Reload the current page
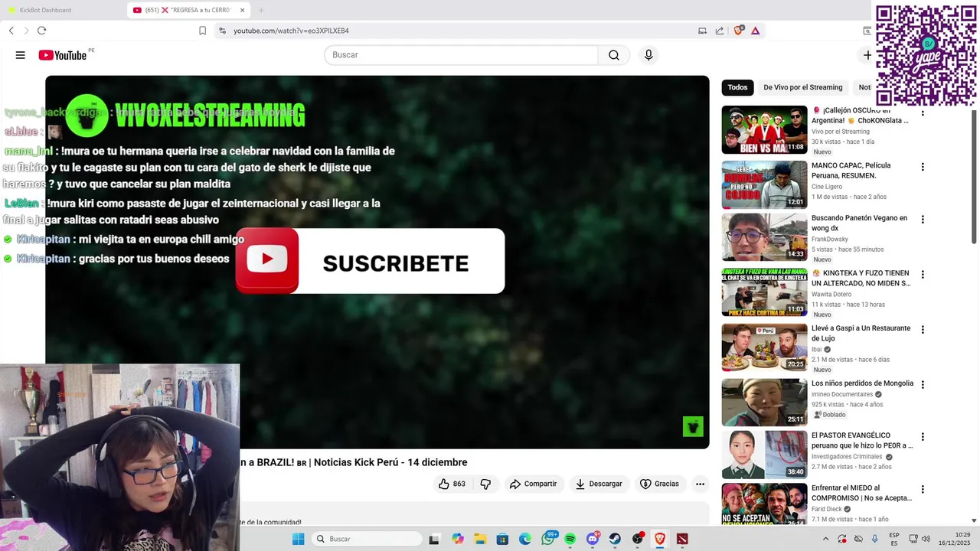Screen dimensions: 980x551 tap(41, 31)
